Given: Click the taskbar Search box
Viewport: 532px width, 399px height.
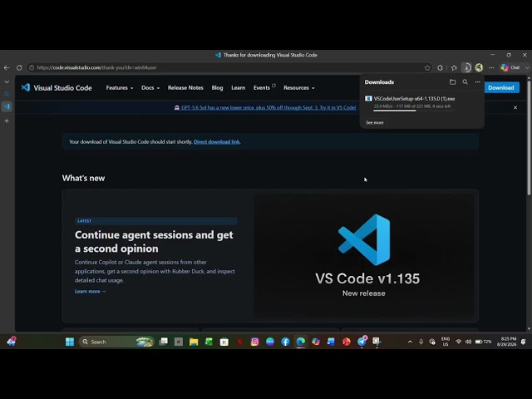Looking at the screenshot, I should pyautogui.click(x=116, y=342).
